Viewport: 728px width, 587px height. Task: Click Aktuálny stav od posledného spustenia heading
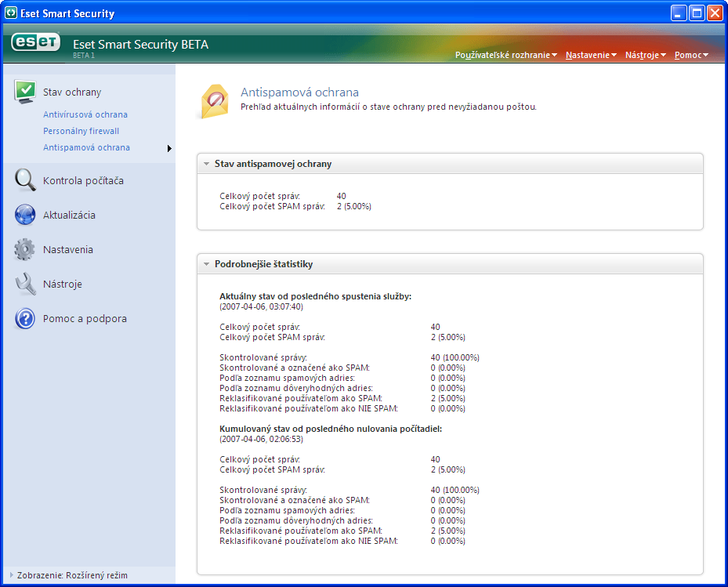315,296
